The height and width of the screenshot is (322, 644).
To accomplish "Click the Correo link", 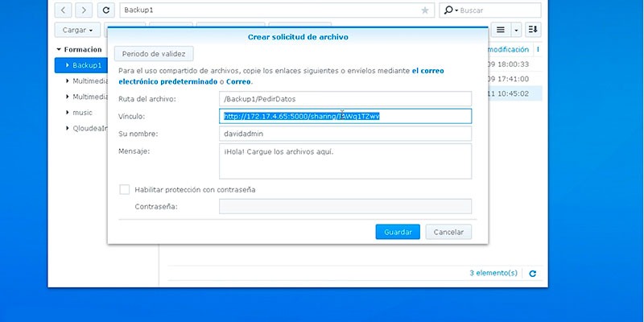I will [238, 81].
